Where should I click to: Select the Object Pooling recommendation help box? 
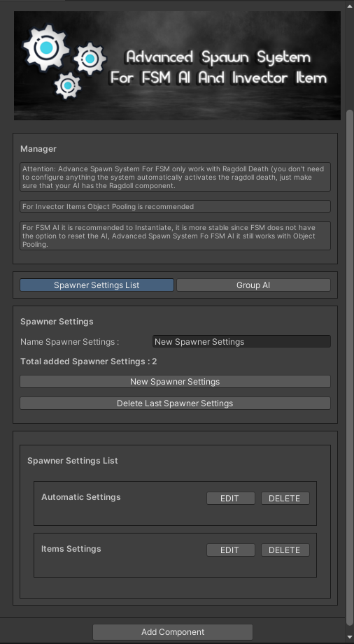175,206
